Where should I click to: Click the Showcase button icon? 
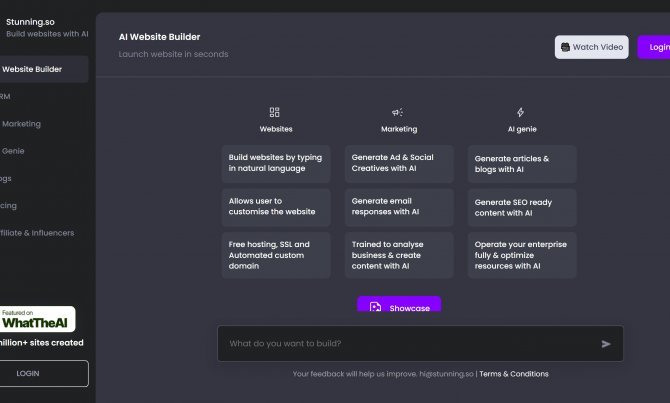pyautogui.click(x=375, y=307)
